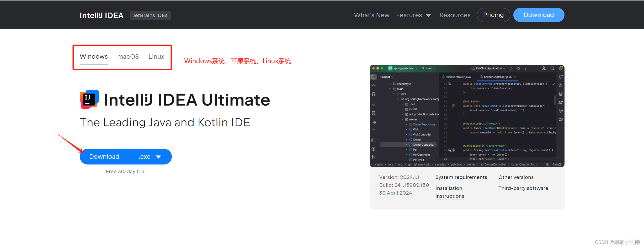Viewport: 644px width, 247px height.
Task: Collapse the owner folder in project tree
Action: tap(402, 119)
